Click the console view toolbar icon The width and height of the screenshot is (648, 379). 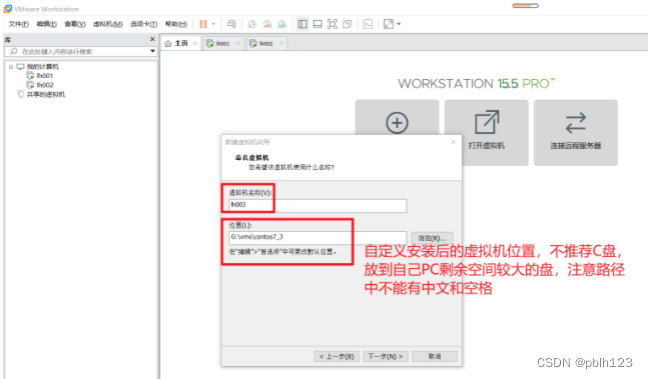coord(368,24)
